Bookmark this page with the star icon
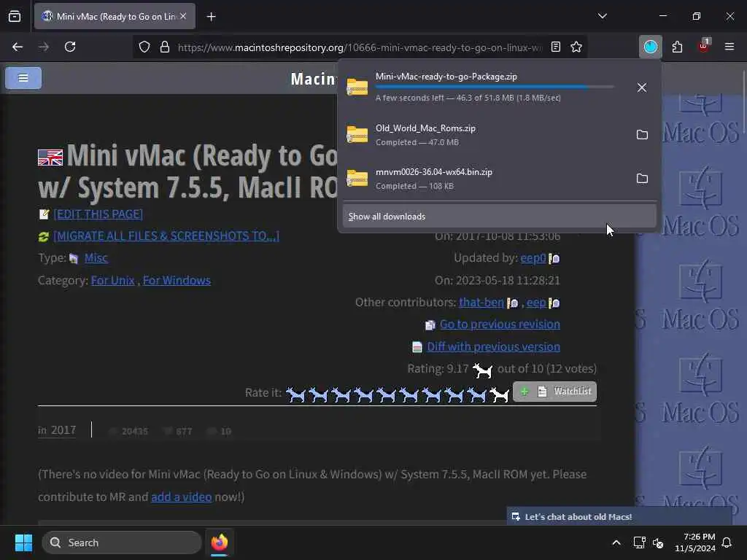The height and width of the screenshot is (560, 747). click(x=576, y=47)
